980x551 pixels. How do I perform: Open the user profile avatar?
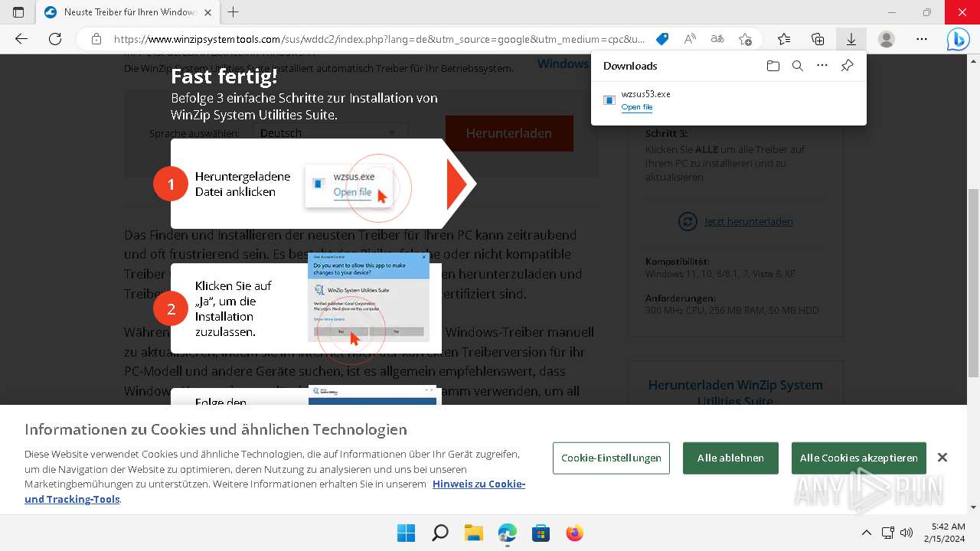point(887,39)
